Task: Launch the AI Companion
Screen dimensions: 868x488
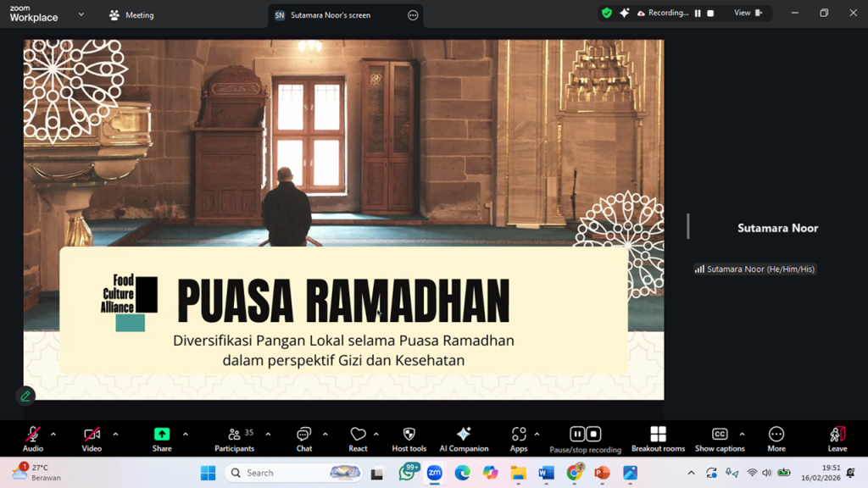Action: [x=464, y=437]
